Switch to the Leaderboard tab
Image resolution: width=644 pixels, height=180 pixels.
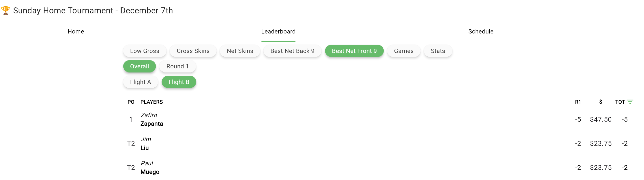click(278, 31)
